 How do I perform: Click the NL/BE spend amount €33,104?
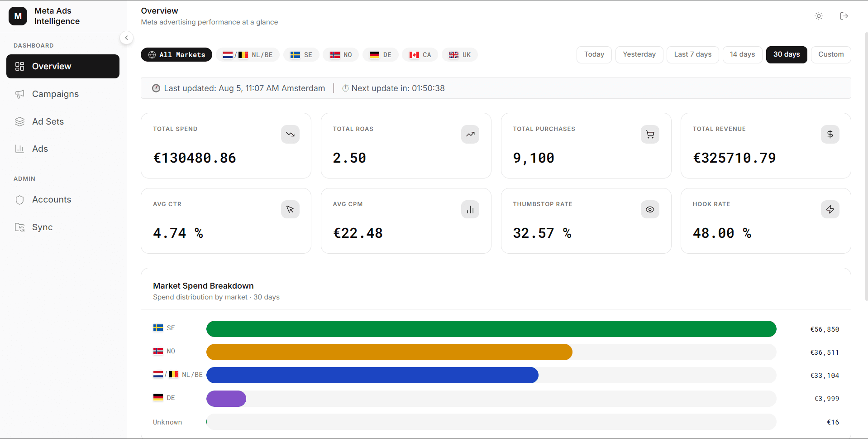click(x=825, y=376)
